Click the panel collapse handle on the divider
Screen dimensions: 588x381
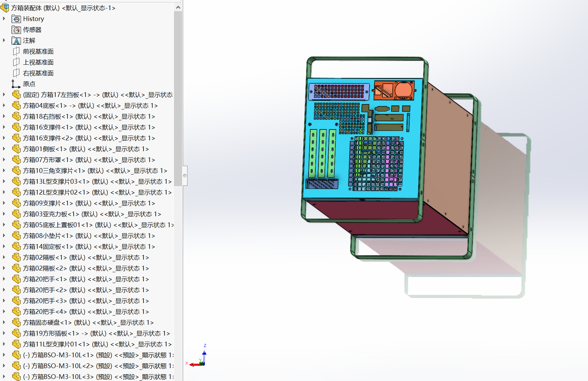[185, 176]
